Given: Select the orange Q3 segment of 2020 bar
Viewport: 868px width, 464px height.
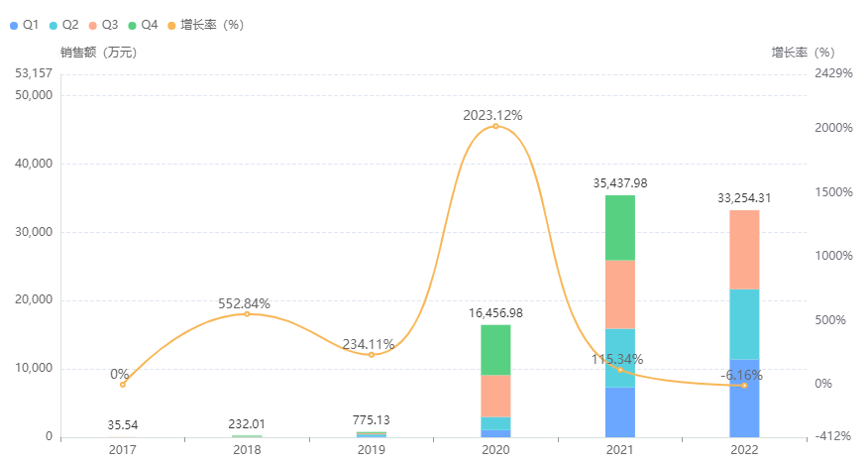Looking at the screenshot, I should tap(495, 396).
